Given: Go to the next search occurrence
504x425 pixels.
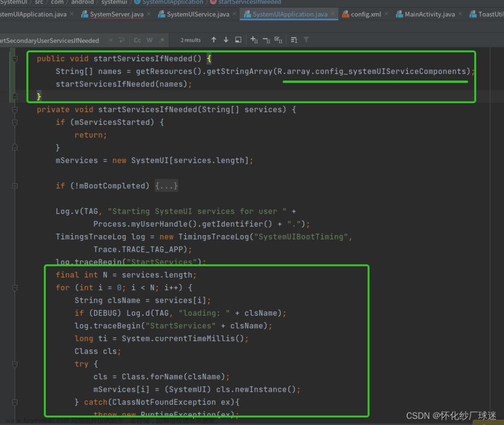Looking at the screenshot, I should [226, 40].
